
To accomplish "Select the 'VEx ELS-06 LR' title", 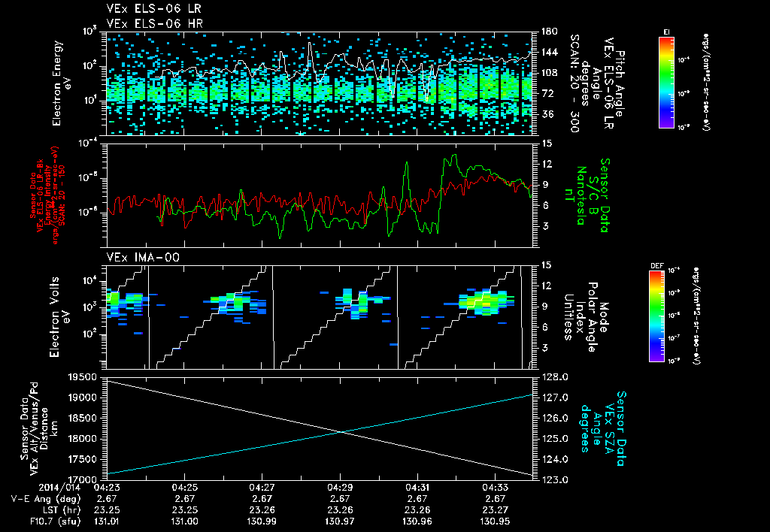I will point(153,8).
